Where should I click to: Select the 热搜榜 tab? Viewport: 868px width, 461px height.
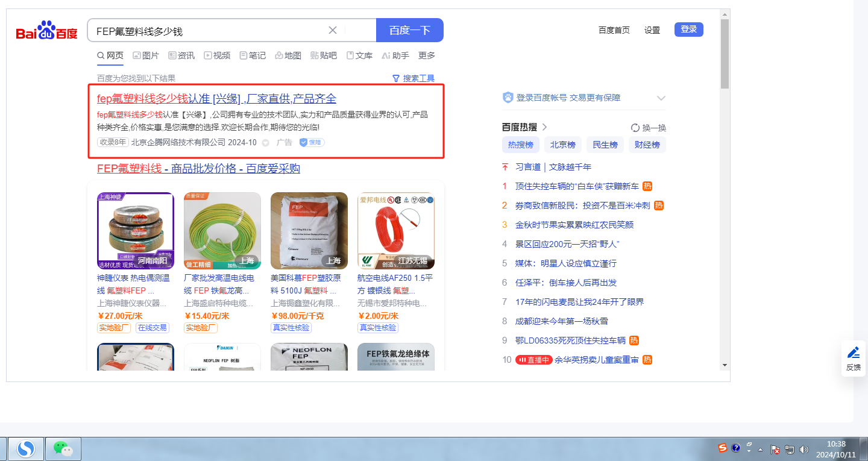coord(521,145)
